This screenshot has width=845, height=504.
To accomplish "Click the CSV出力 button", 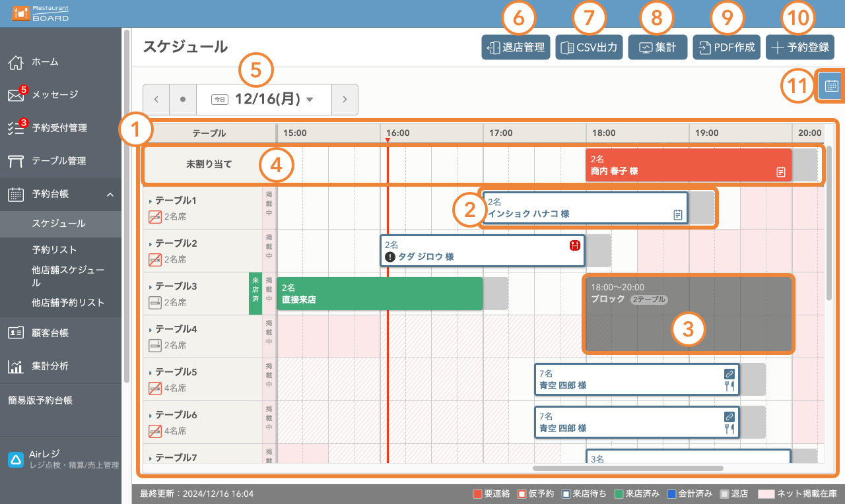I will 589,47.
